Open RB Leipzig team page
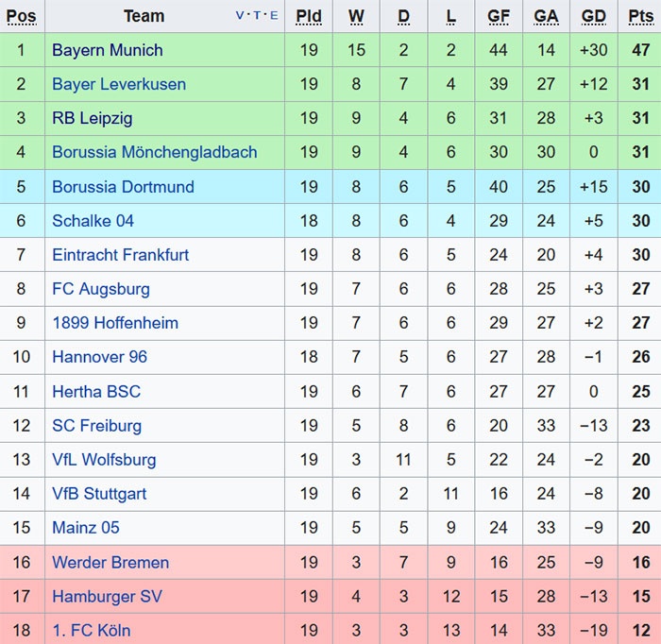 (x=92, y=118)
